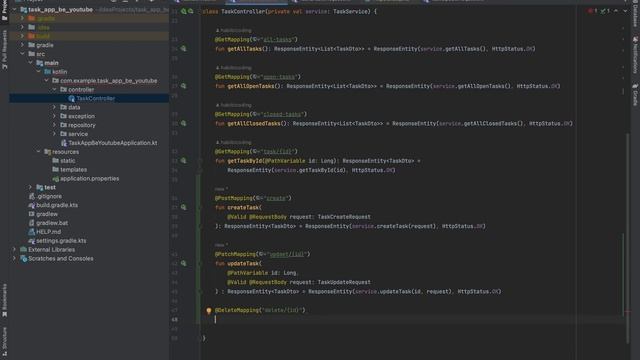Click TaskCreateRequest type in createTask

coord(344,217)
